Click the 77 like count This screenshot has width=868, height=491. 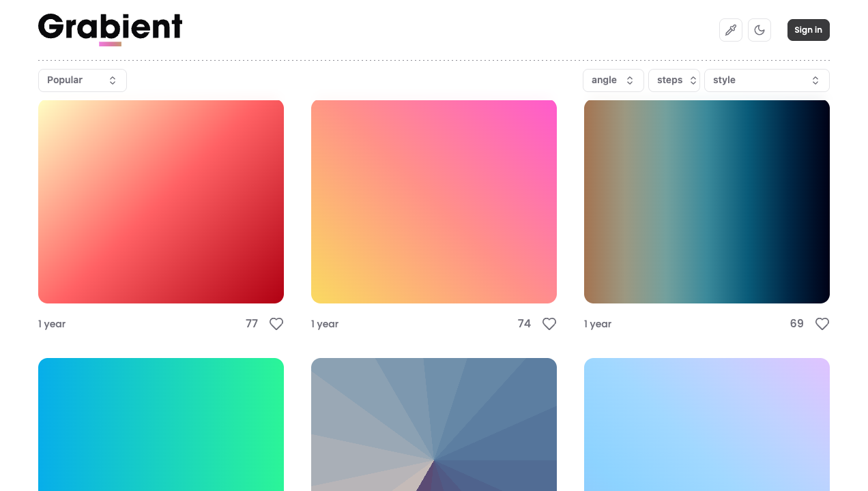252,324
